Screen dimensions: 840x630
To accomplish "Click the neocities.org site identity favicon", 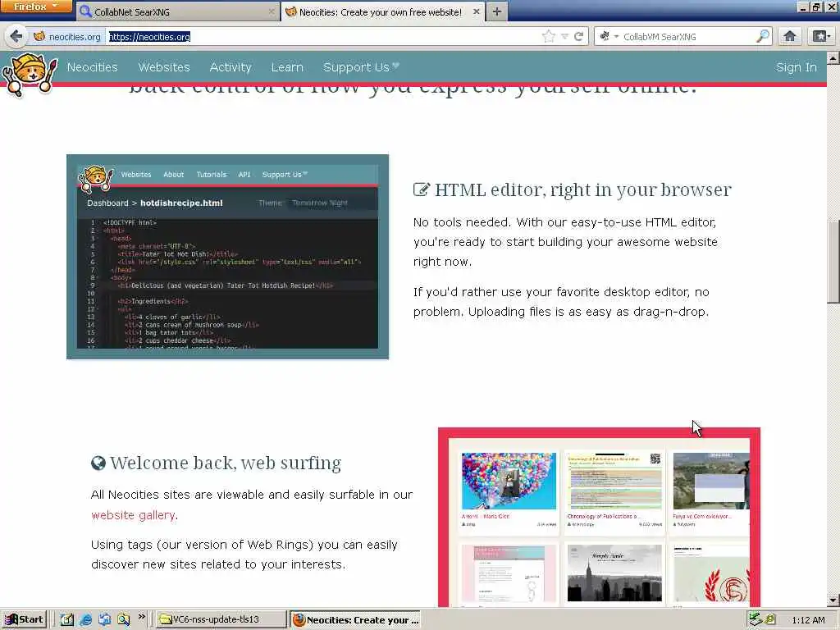I will click(39, 36).
